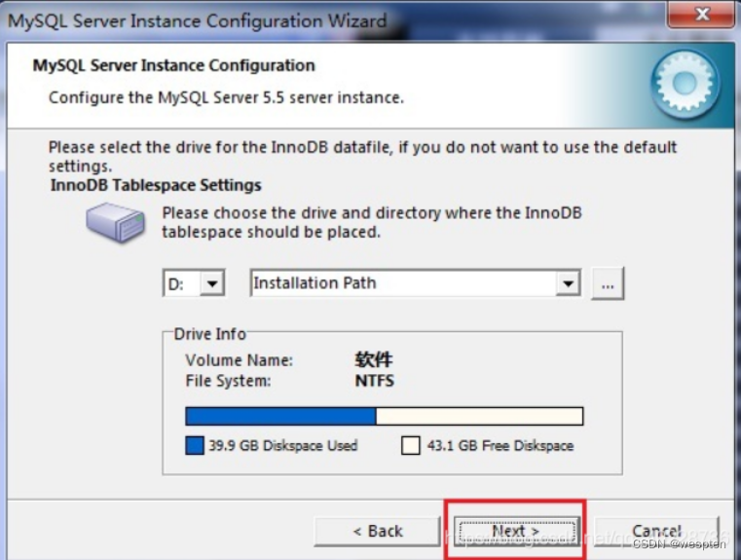741x560 pixels.
Task: Click the NTFS file system value
Action: click(x=374, y=381)
